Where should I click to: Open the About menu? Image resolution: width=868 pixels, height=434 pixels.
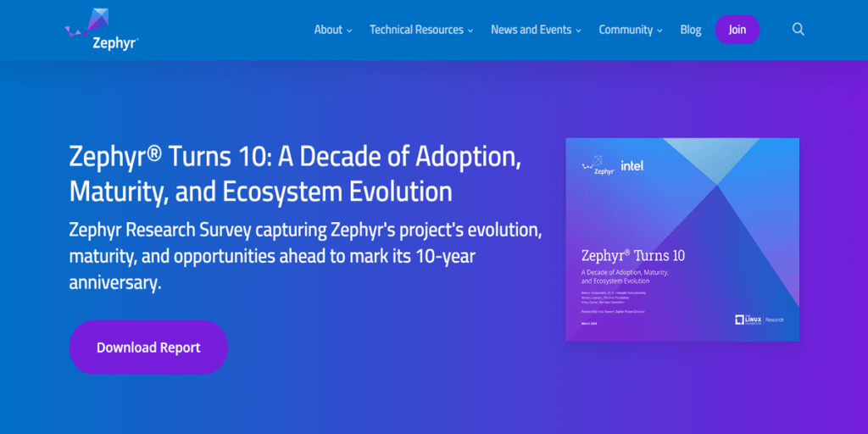(328, 30)
